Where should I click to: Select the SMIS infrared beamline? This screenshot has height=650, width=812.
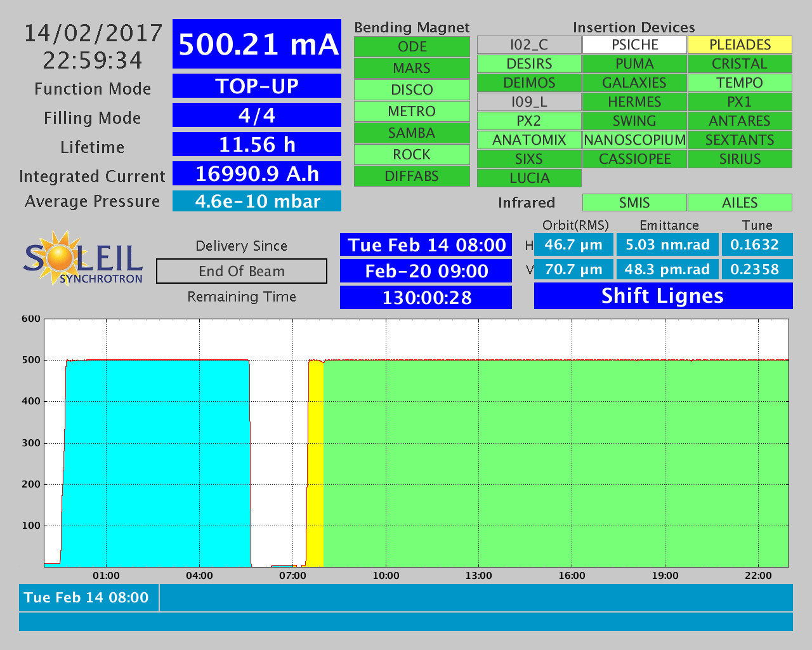[x=634, y=202]
